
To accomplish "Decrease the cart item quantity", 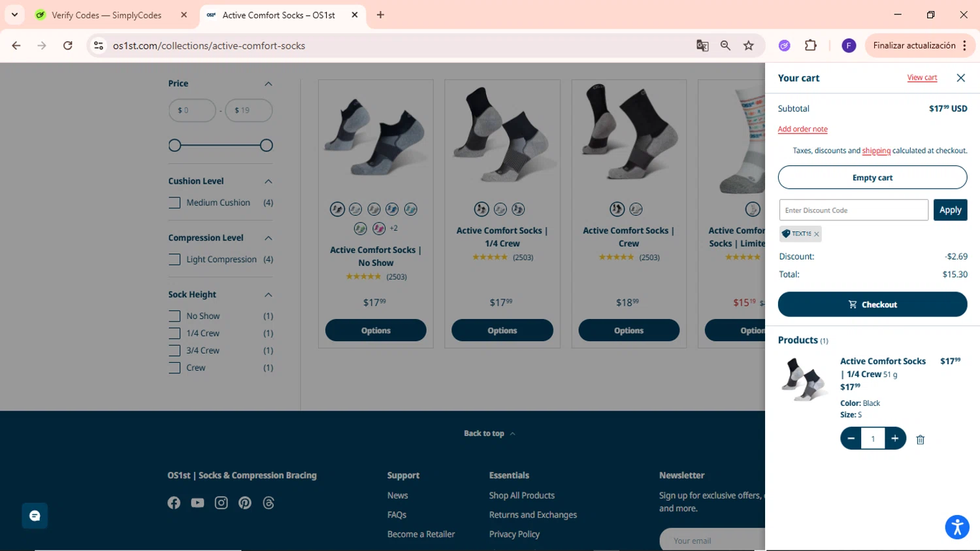I will pos(851,439).
